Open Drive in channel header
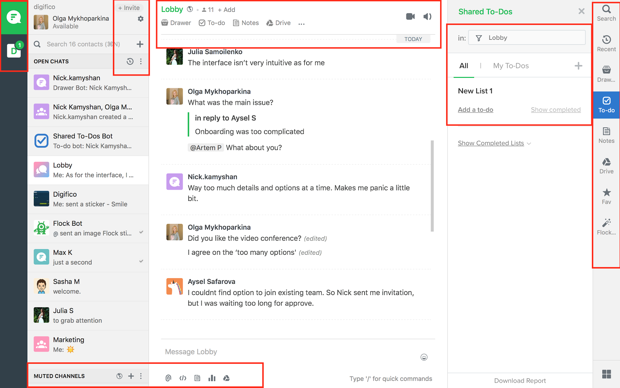This screenshot has height=388, width=620. click(x=278, y=23)
